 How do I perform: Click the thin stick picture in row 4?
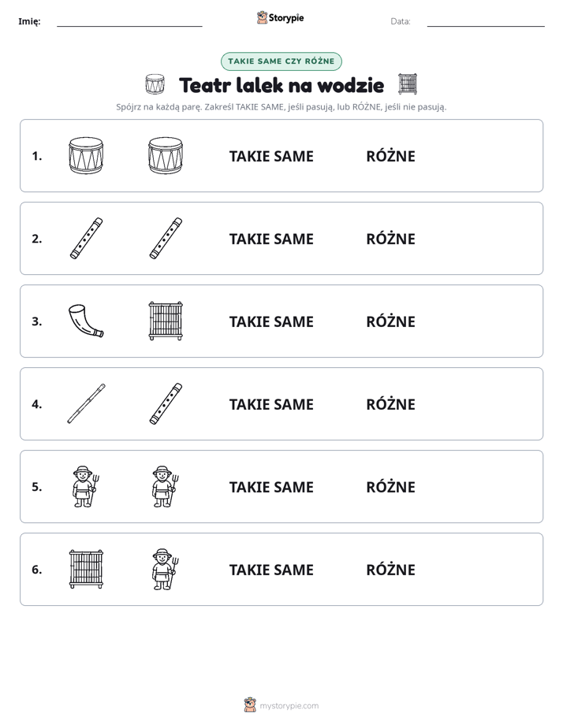(86, 403)
